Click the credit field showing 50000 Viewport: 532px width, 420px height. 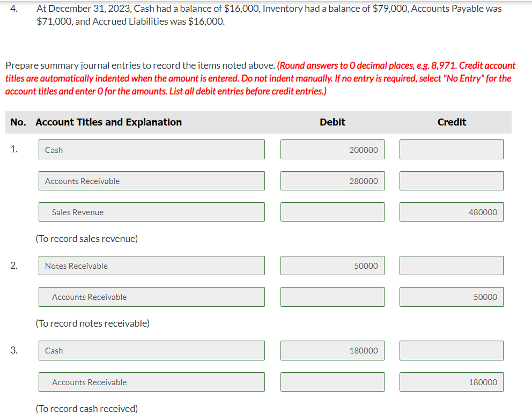point(452,297)
